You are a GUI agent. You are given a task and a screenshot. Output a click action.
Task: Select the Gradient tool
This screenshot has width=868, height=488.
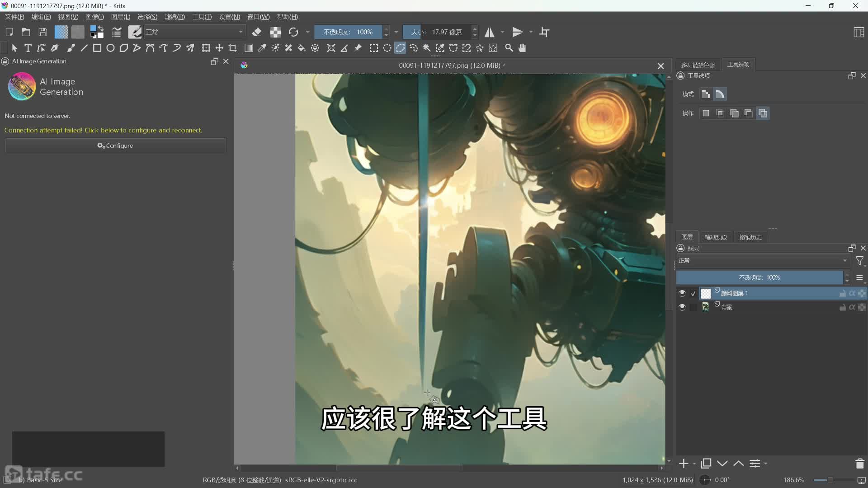(x=249, y=48)
